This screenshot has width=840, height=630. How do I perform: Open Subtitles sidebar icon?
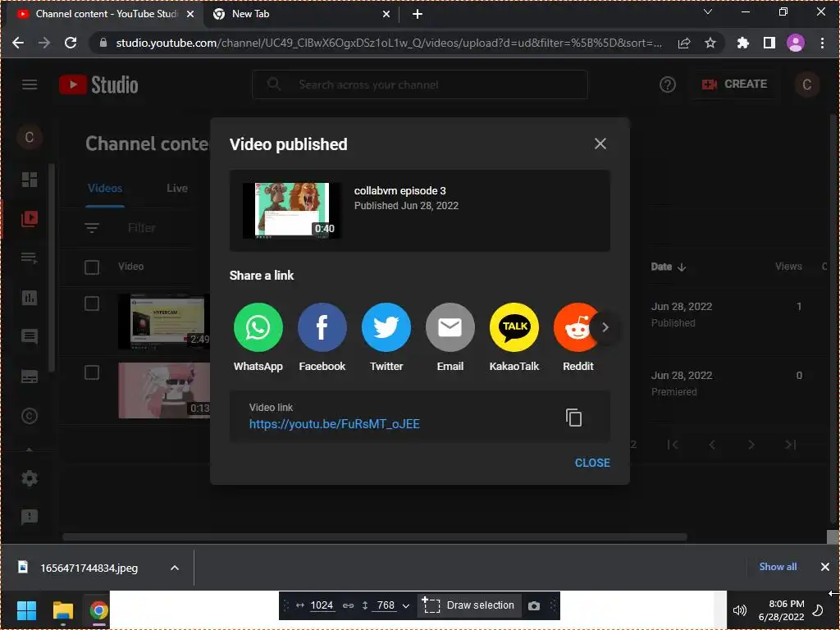click(30, 376)
